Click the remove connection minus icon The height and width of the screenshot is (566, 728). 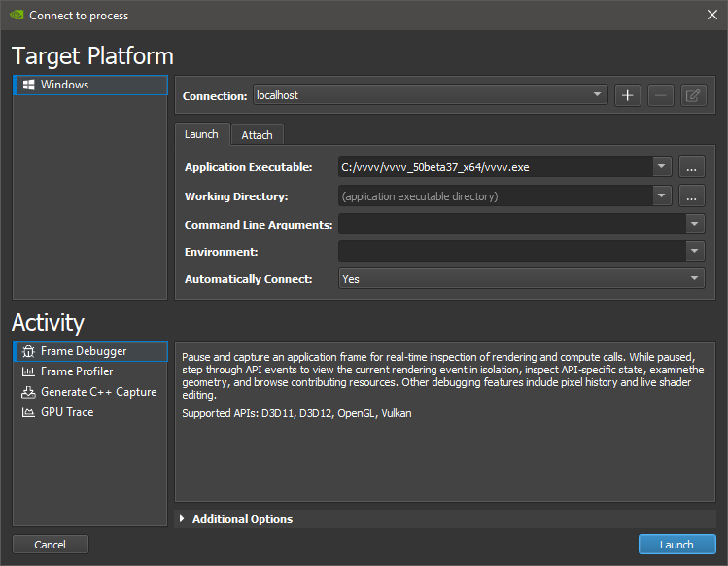click(x=660, y=95)
